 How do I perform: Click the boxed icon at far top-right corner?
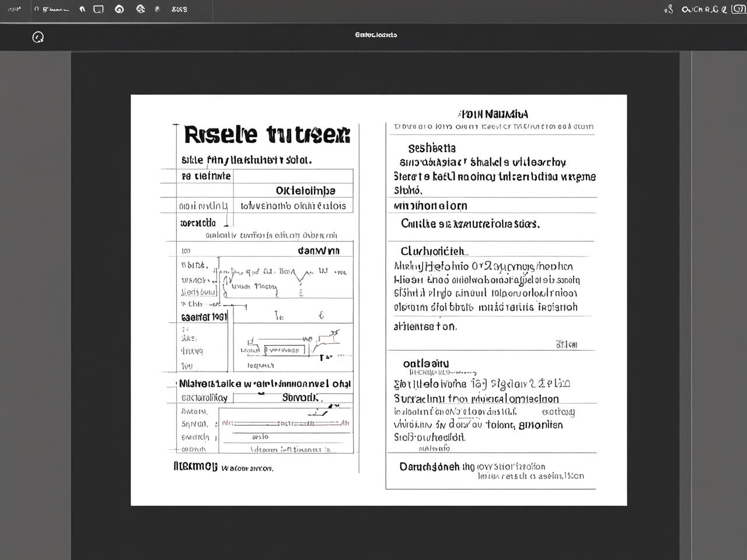(x=738, y=9)
